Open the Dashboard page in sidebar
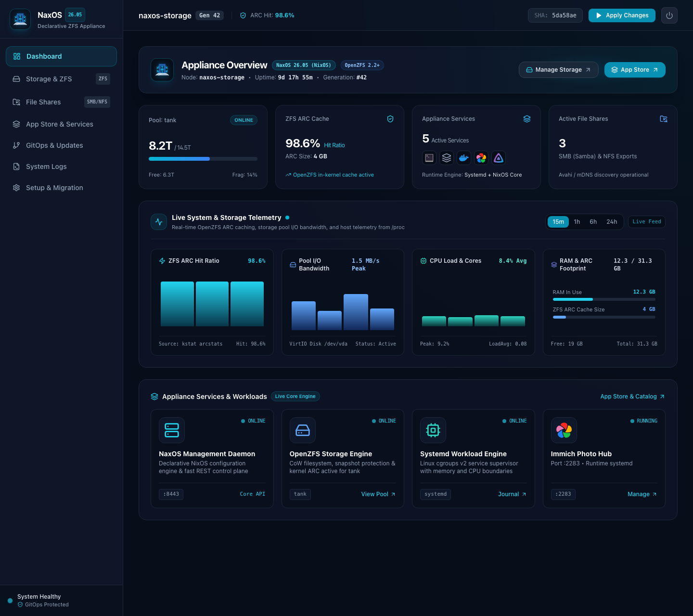The height and width of the screenshot is (616, 693). click(61, 56)
